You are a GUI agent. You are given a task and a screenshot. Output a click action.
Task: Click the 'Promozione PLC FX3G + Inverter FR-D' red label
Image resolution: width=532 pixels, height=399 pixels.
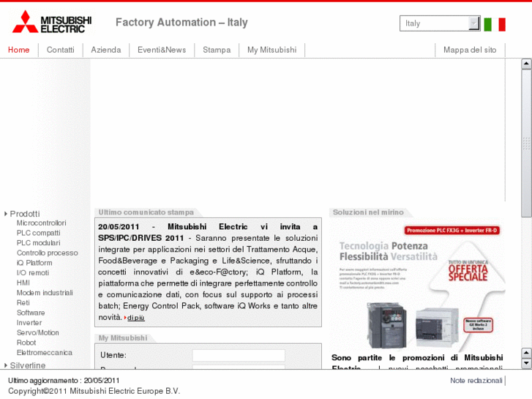[x=452, y=230]
